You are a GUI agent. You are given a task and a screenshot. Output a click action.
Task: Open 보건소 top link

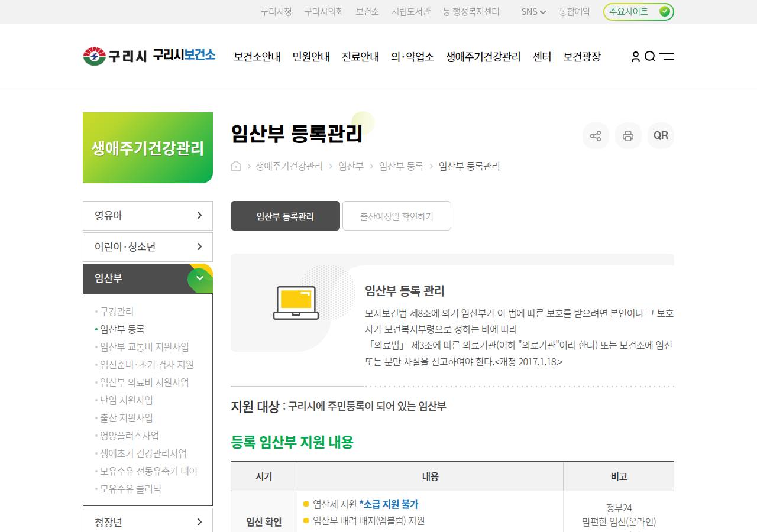pos(367,11)
